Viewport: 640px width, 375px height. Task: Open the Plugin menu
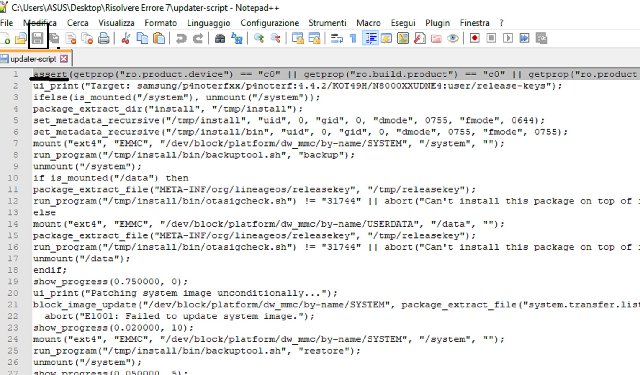(438, 23)
